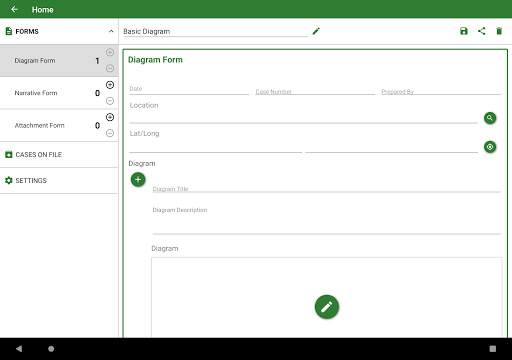The height and width of the screenshot is (360, 512).
Task: Click the CASES ON FILE folder icon
Action: coord(9,155)
